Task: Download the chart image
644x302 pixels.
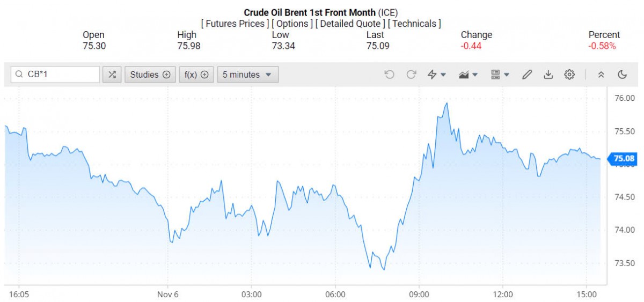Action: pos(548,75)
